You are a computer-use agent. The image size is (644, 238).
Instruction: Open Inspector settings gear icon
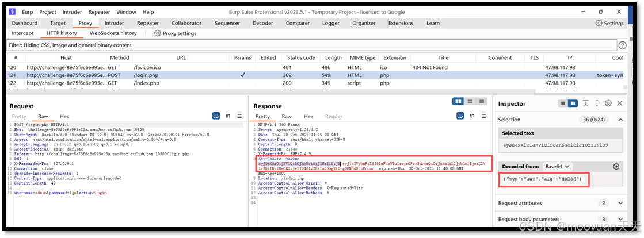pyautogui.click(x=609, y=104)
